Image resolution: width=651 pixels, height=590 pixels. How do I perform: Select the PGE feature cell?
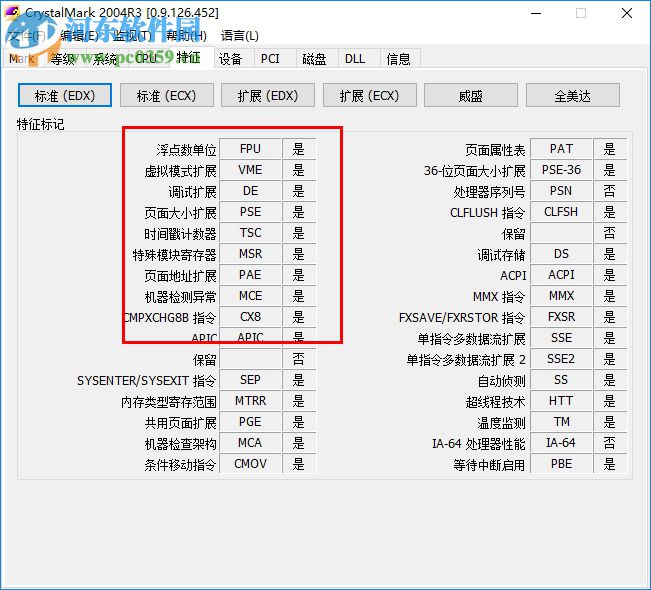click(x=250, y=422)
